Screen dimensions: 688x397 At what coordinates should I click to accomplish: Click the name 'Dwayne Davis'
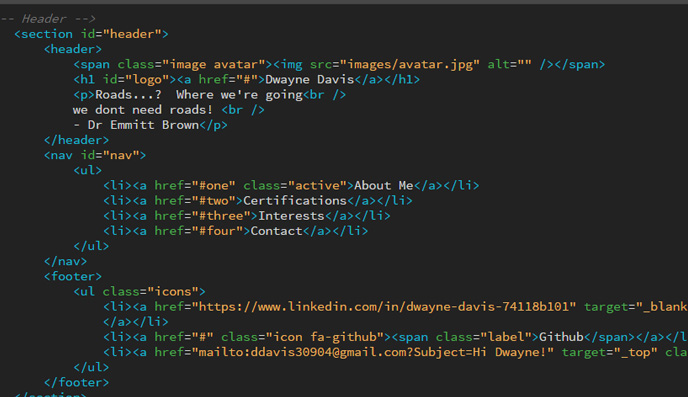coord(309,79)
